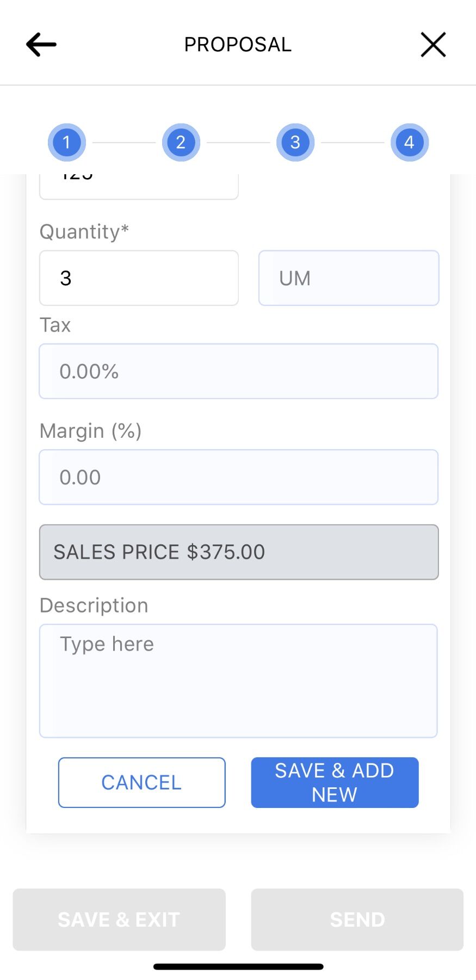Click the Margin (%) input field
Viewport: 476px width, 980px height.
pos(238,477)
